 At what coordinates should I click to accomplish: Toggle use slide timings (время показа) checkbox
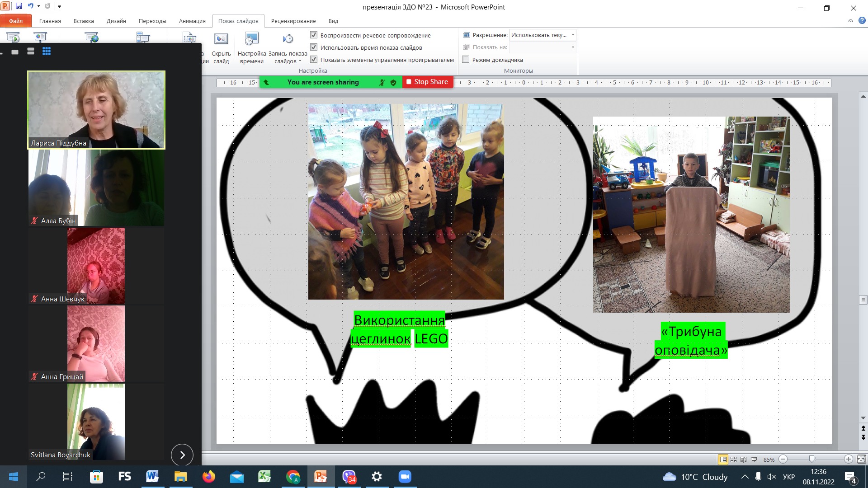point(314,47)
